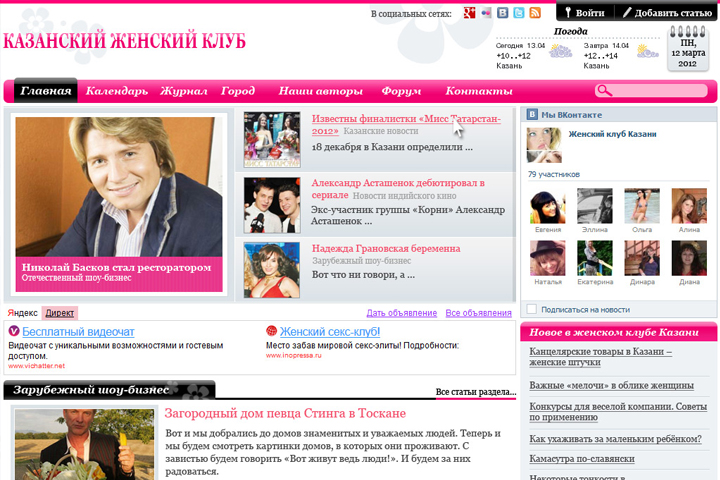Open member Диана's avatar
Screen dimensions: 720x480
(689, 258)
